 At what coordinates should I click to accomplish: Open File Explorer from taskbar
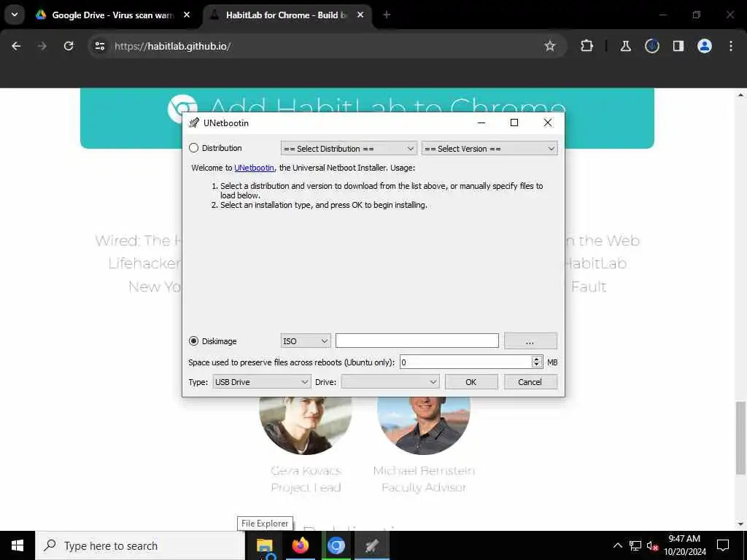pyautogui.click(x=264, y=545)
